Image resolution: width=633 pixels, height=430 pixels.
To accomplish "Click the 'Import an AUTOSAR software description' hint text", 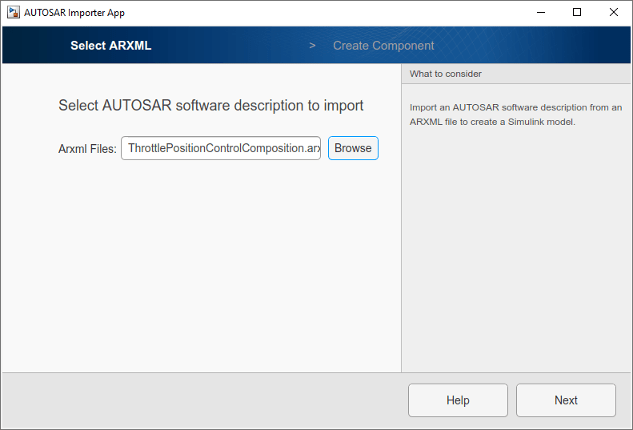I will tap(516, 114).
